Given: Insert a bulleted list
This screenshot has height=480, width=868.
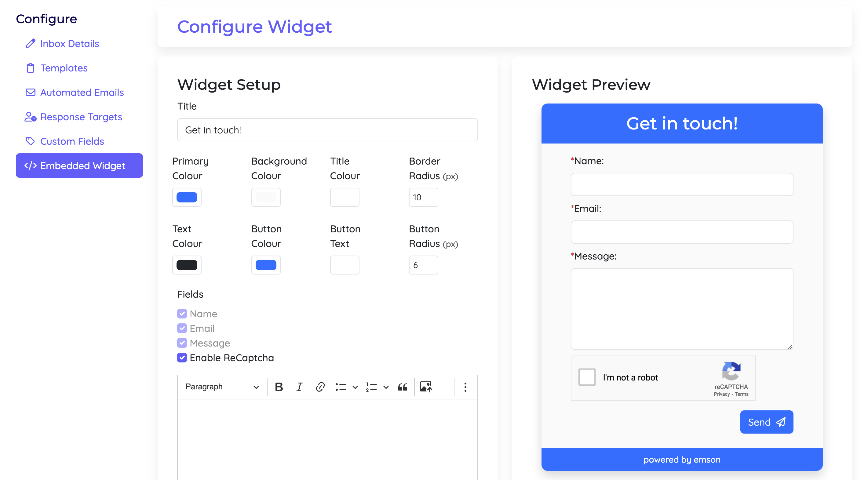Looking at the screenshot, I should [x=341, y=387].
